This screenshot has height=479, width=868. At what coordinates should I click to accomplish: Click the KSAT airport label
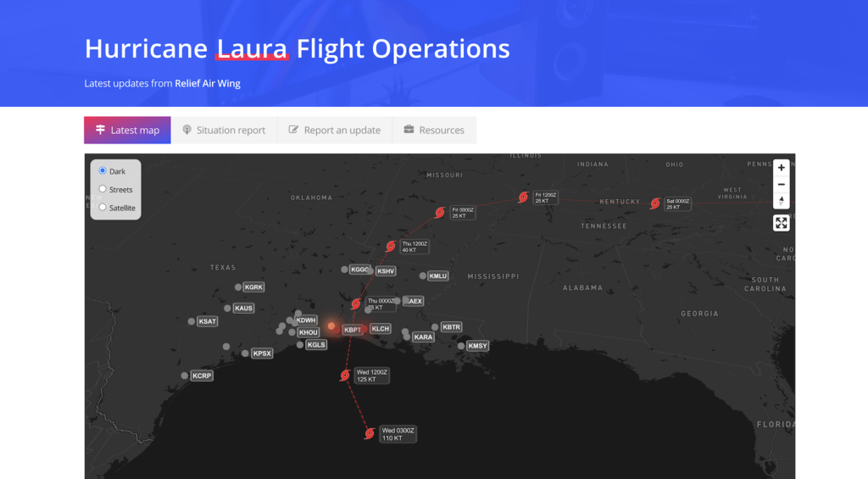pos(208,321)
